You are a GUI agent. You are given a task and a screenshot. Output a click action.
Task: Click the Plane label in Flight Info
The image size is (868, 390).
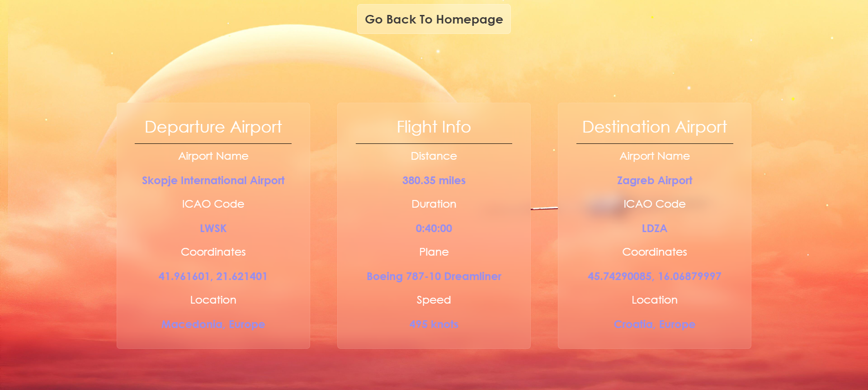tap(434, 252)
